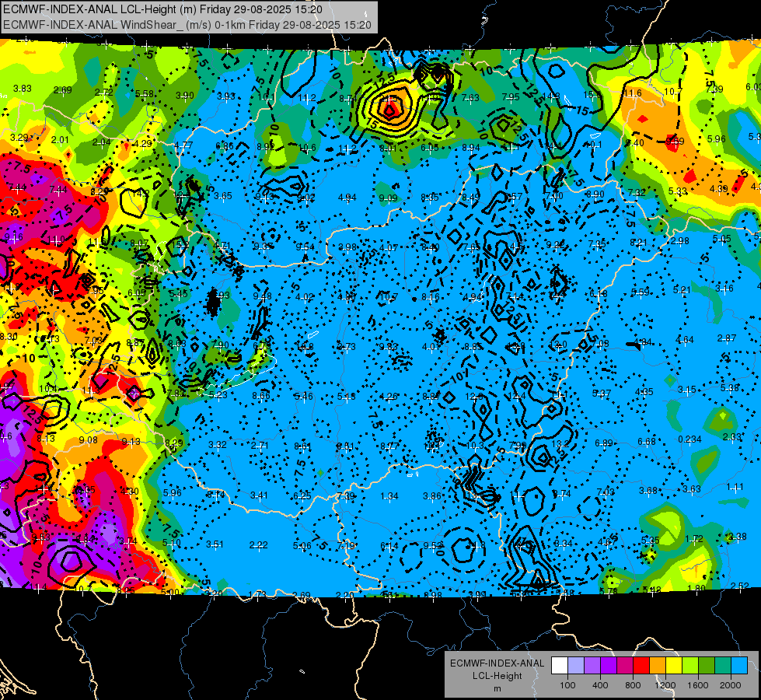Click the wind shear value "1.72"
Screen dimensions: 761x700
coord(694,539)
